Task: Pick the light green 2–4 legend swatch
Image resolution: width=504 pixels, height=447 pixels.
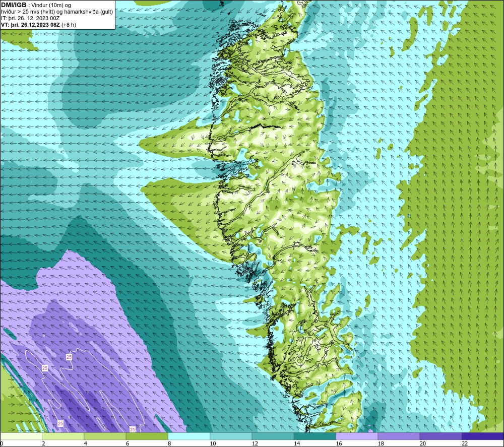Action: coord(63,436)
